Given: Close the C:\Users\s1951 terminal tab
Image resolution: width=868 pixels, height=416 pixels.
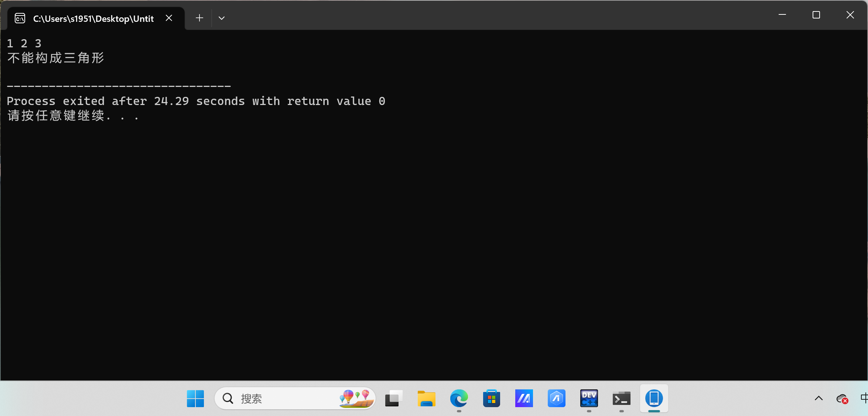Looking at the screenshot, I should [169, 18].
